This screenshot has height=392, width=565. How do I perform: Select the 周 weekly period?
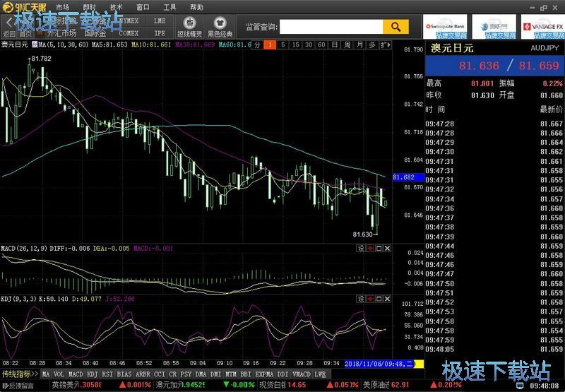(x=347, y=44)
